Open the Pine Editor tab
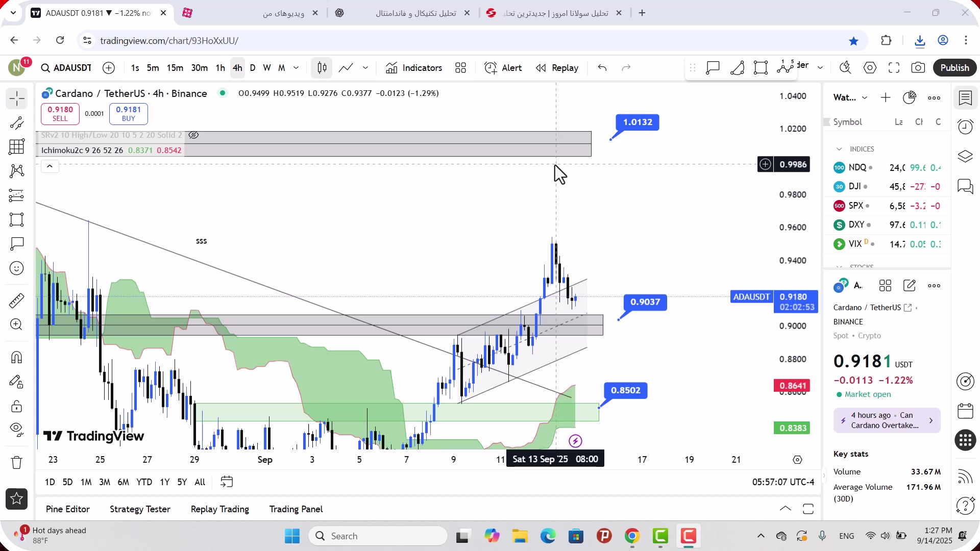The image size is (980, 551). coord(67,509)
